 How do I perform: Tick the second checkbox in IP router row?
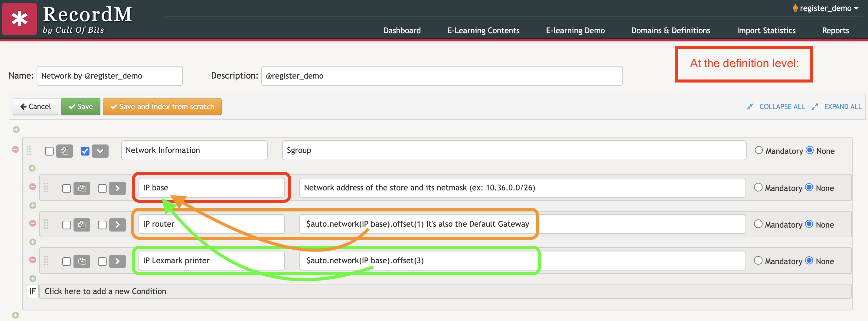pos(103,225)
